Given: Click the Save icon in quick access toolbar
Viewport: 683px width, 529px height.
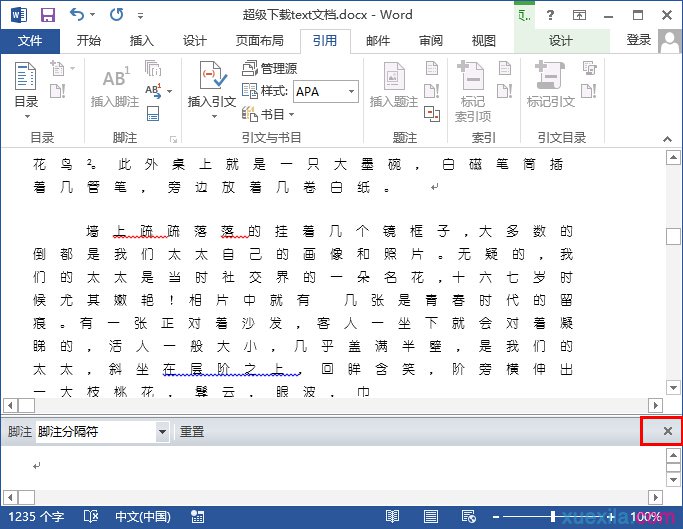Looking at the screenshot, I should [47, 15].
